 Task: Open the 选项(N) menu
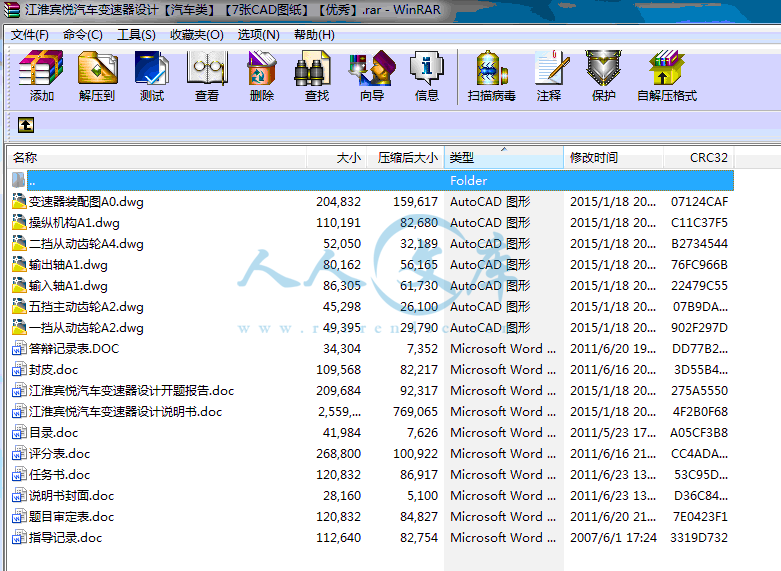point(258,35)
